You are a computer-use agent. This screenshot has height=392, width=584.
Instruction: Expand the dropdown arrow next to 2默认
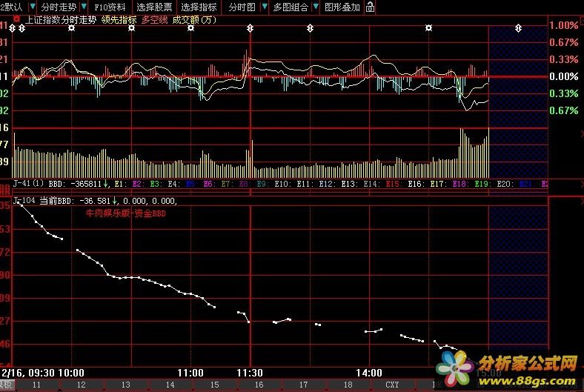coord(33,7)
